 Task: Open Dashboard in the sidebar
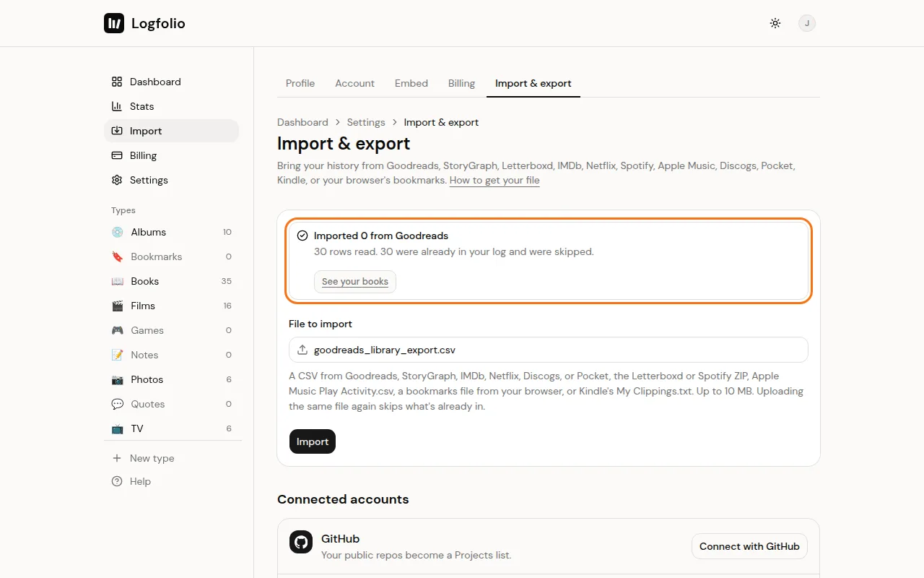pyautogui.click(x=171, y=82)
